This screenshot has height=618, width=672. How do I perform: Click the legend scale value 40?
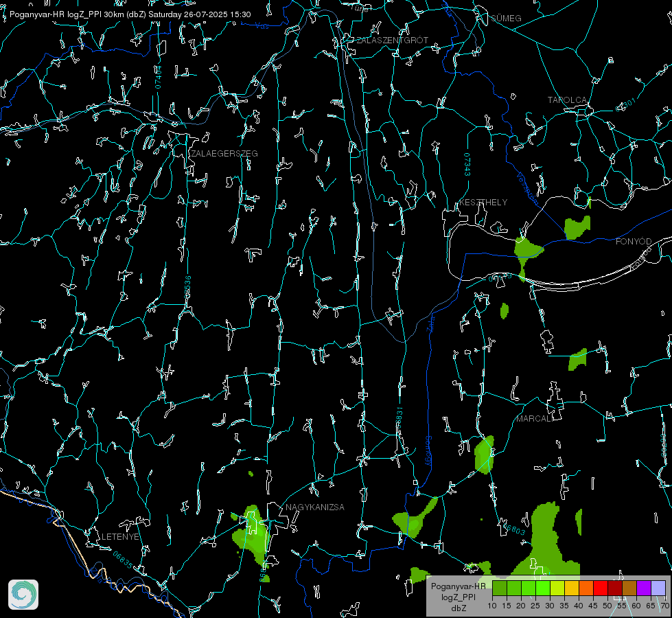click(579, 606)
